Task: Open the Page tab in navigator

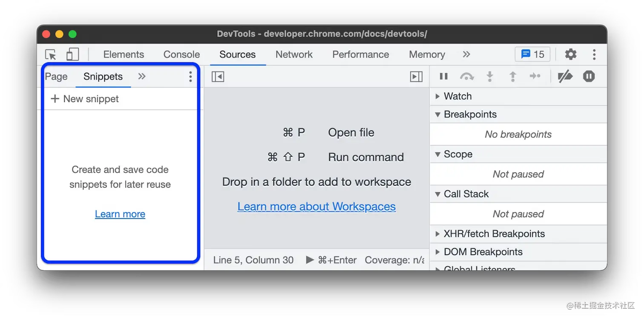Action: coord(56,77)
